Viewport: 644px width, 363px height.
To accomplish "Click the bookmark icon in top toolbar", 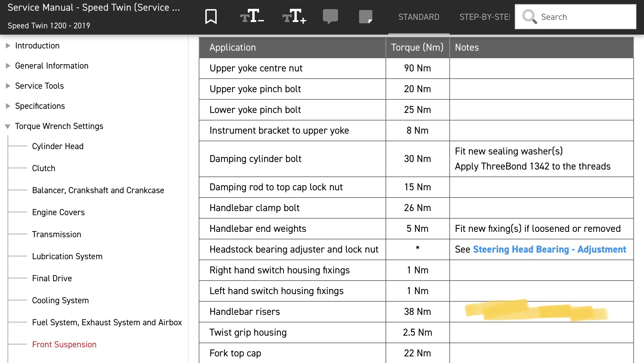I will pyautogui.click(x=211, y=17).
